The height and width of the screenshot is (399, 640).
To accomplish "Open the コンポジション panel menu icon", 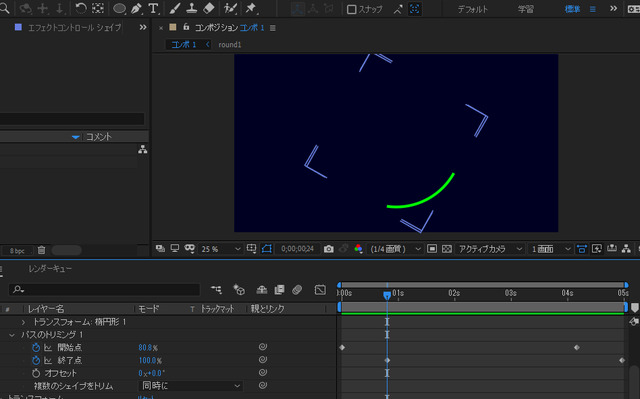I will [273, 28].
